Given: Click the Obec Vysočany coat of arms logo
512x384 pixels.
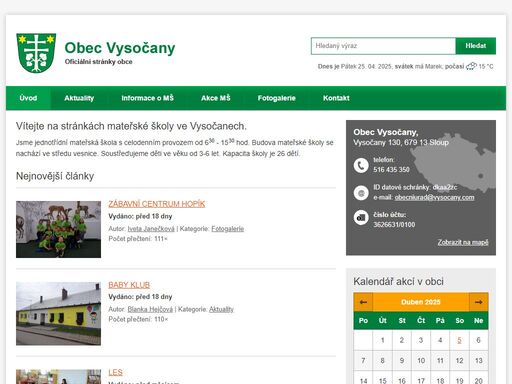Looking at the screenshot, I should [x=36, y=53].
